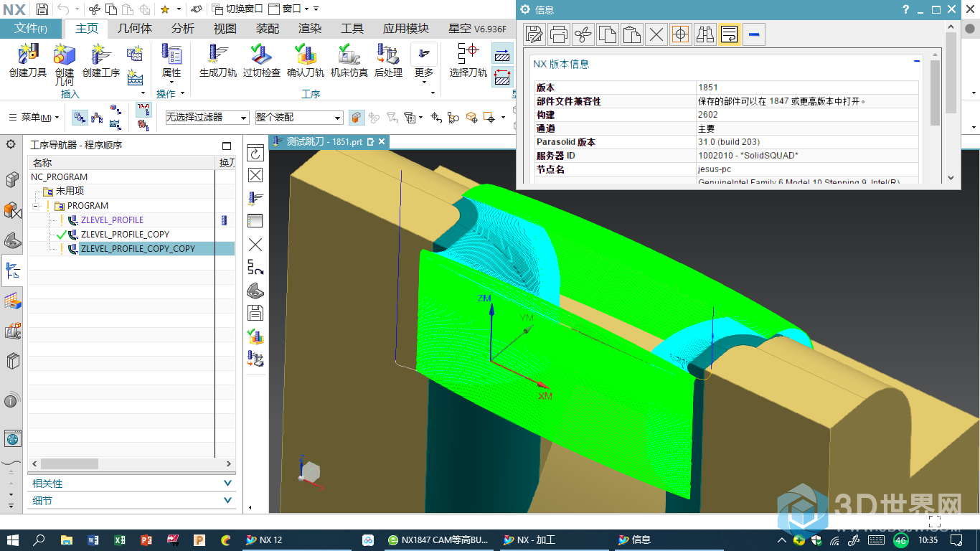Click the cut scissors icon in NX quick access bar
This screenshot has width=980, height=551.
coord(94,9)
